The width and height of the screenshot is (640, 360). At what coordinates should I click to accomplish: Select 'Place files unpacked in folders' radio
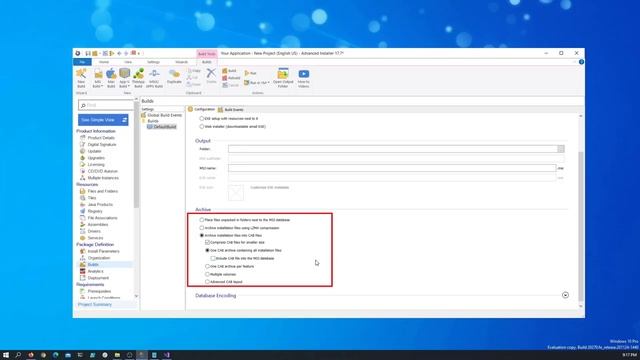[x=202, y=220]
